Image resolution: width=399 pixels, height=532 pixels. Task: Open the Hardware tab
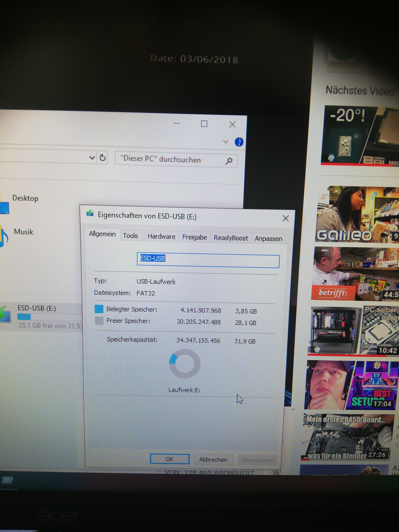pos(161,236)
